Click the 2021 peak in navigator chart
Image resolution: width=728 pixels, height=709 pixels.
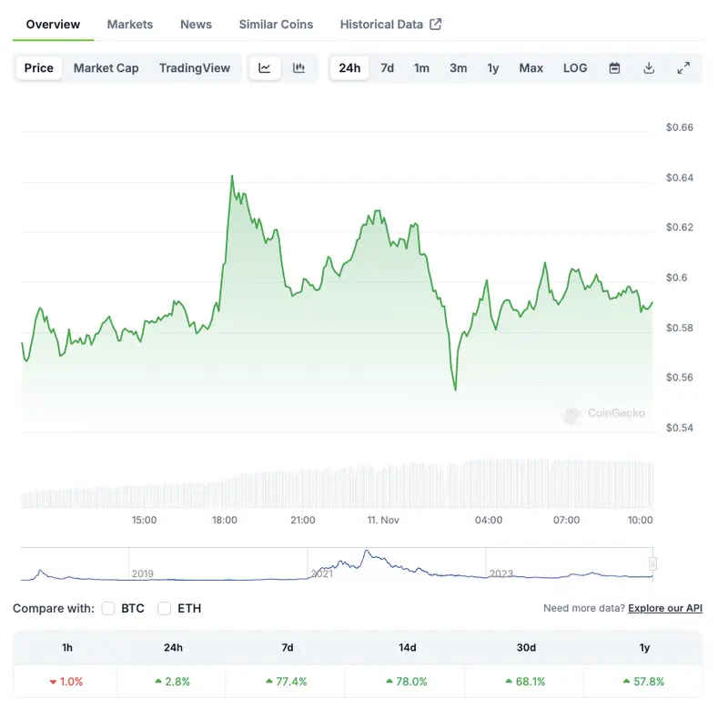coord(367,552)
